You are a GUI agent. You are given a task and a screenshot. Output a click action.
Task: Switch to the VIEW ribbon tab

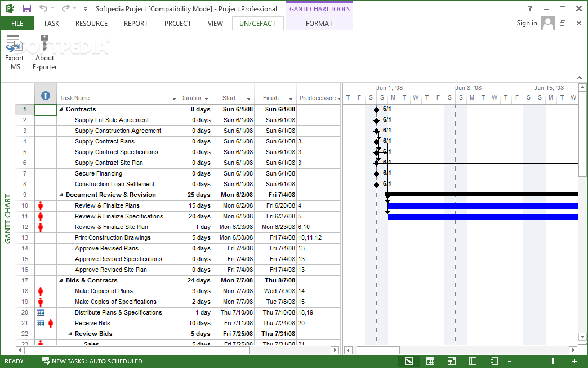(x=215, y=23)
